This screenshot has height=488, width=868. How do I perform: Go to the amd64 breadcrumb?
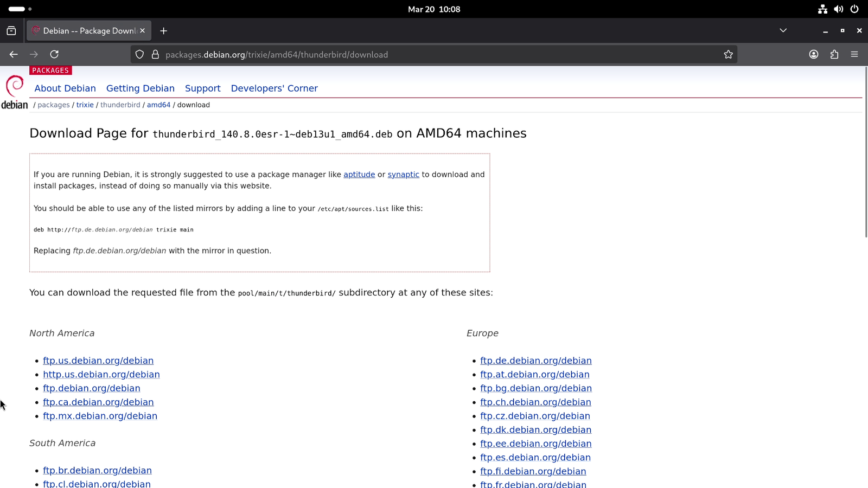pyautogui.click(x=158, y=105)
